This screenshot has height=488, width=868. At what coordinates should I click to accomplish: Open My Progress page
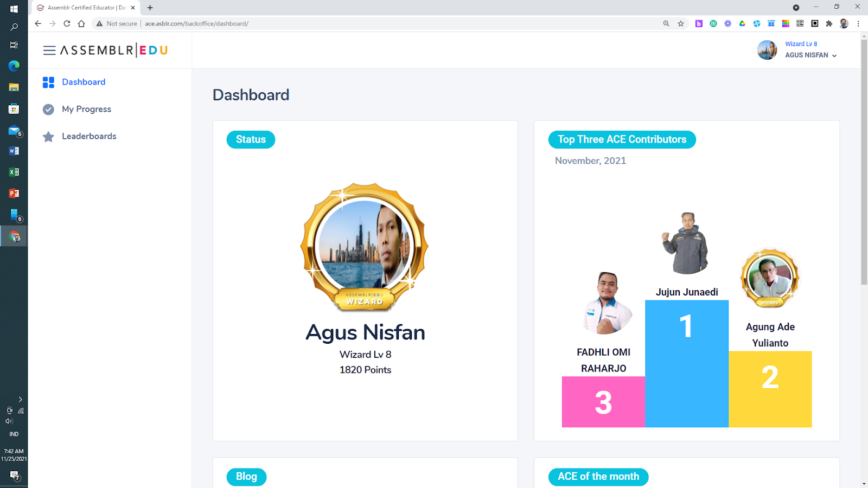coord(86,109)
